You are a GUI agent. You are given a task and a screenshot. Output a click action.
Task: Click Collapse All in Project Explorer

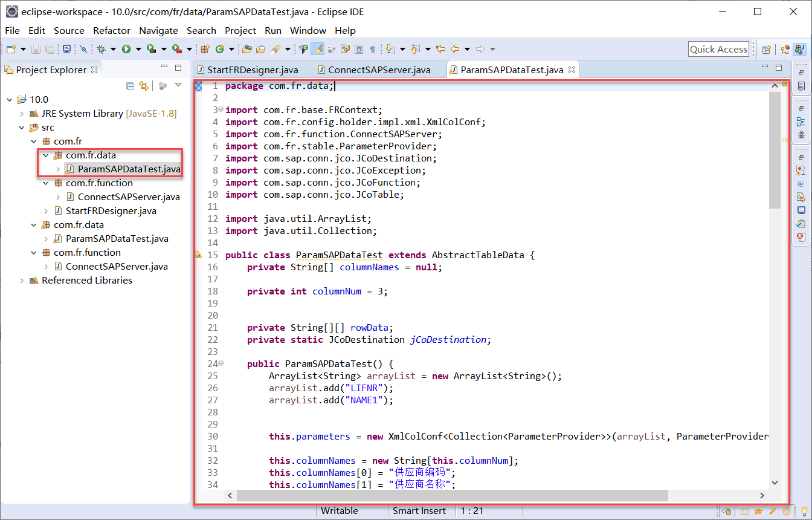pos(130,86)
